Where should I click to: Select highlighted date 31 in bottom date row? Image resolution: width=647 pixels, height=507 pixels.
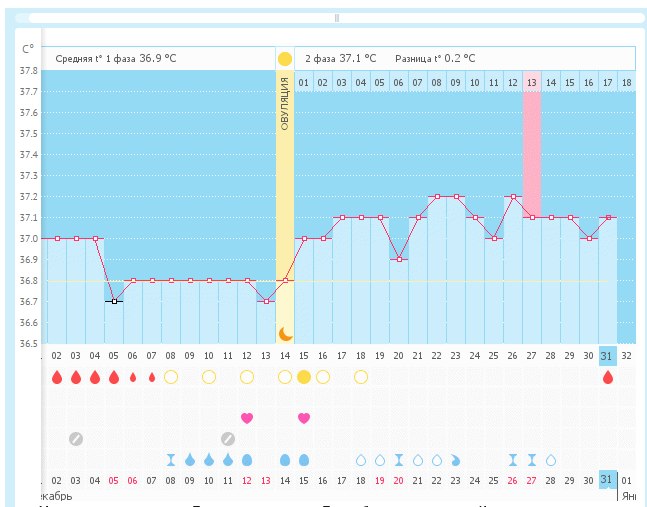(x=607, y=480)
